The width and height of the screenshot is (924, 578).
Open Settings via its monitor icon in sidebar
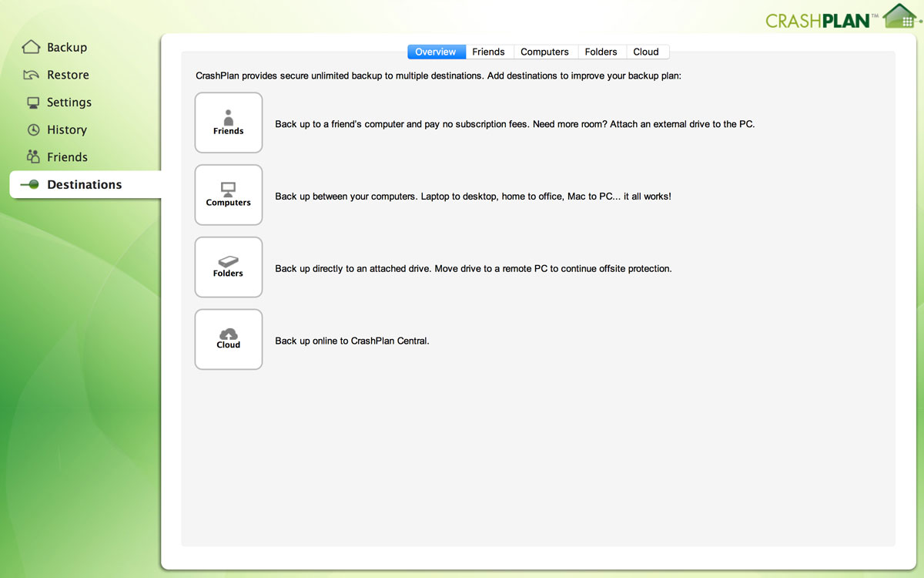[x=32, y=102]
